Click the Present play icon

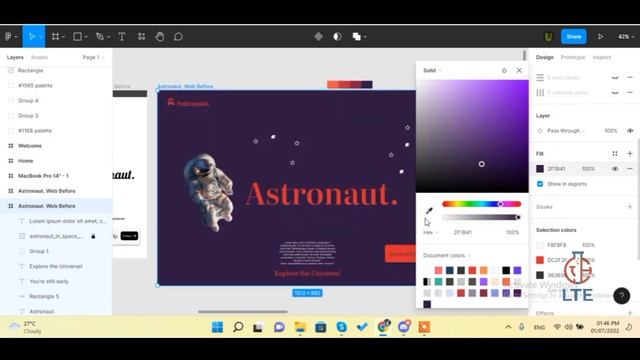(600, 37)
